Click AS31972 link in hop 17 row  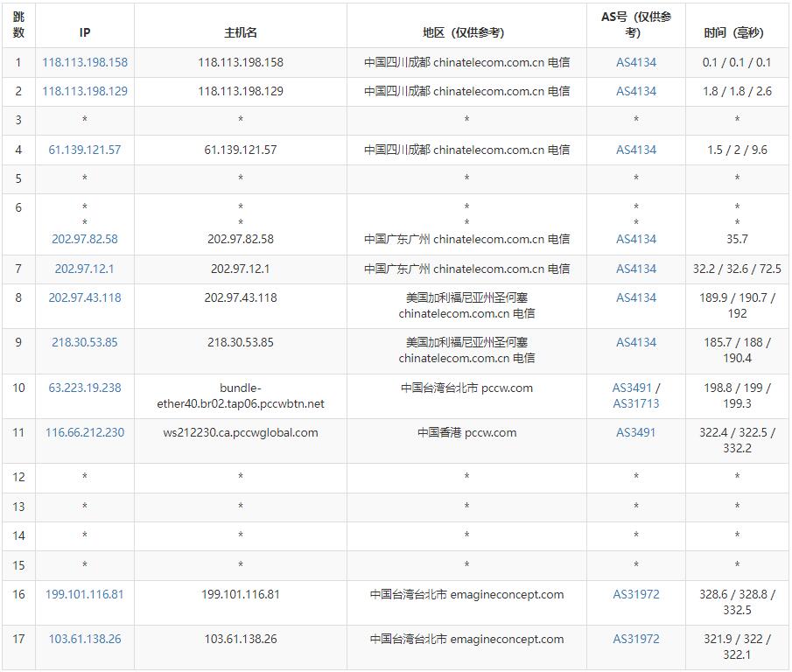(x=636, y=639)
